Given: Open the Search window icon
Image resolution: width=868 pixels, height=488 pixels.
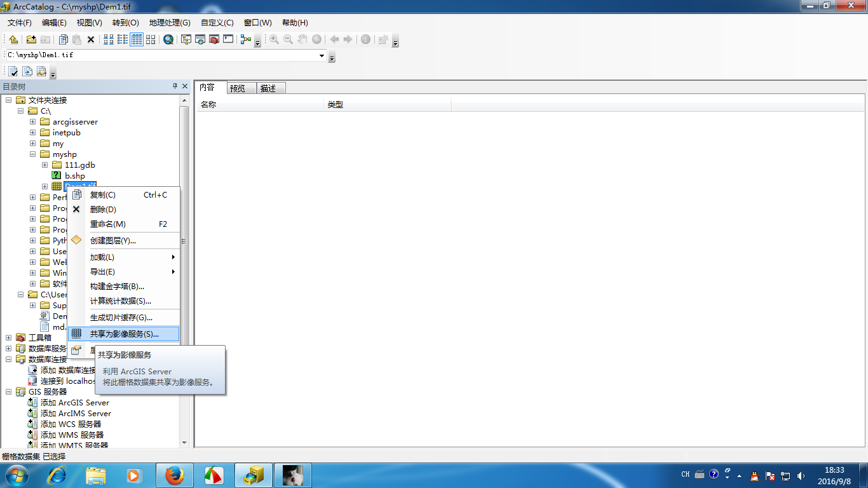Looking at the screenshot, I should click(x=168, y=39).
